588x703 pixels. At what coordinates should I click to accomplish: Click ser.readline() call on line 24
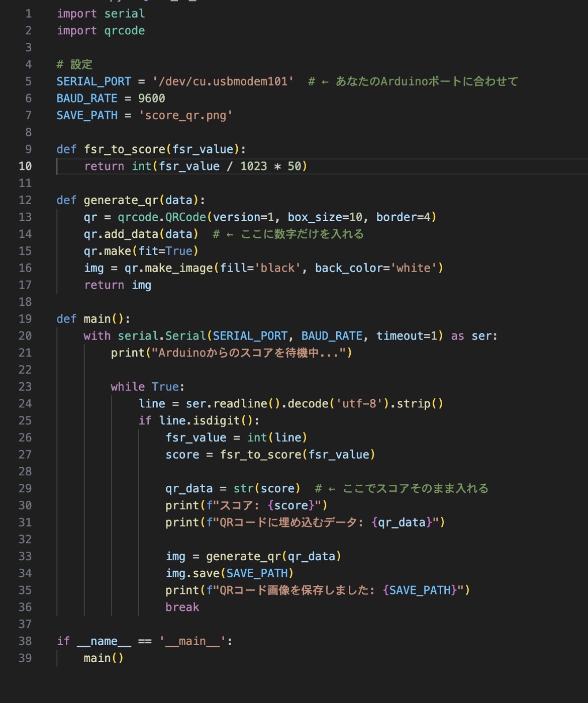pyautogui.click(x=233, y=404)
